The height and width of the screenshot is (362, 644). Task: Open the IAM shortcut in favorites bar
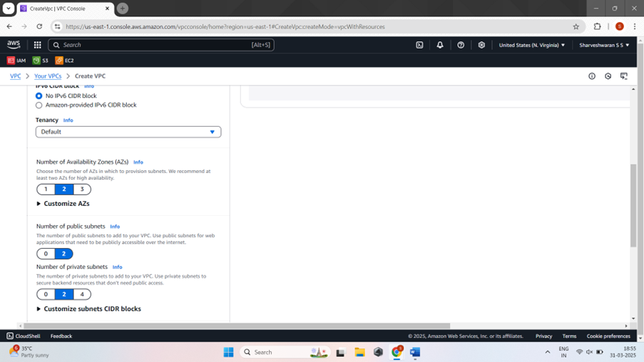point(16,61)
